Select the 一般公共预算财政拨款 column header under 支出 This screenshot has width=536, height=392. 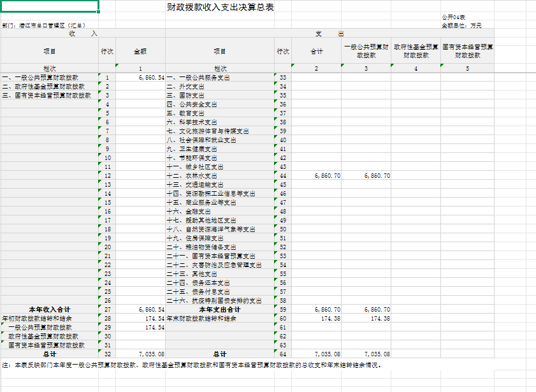tap(366, 51)
